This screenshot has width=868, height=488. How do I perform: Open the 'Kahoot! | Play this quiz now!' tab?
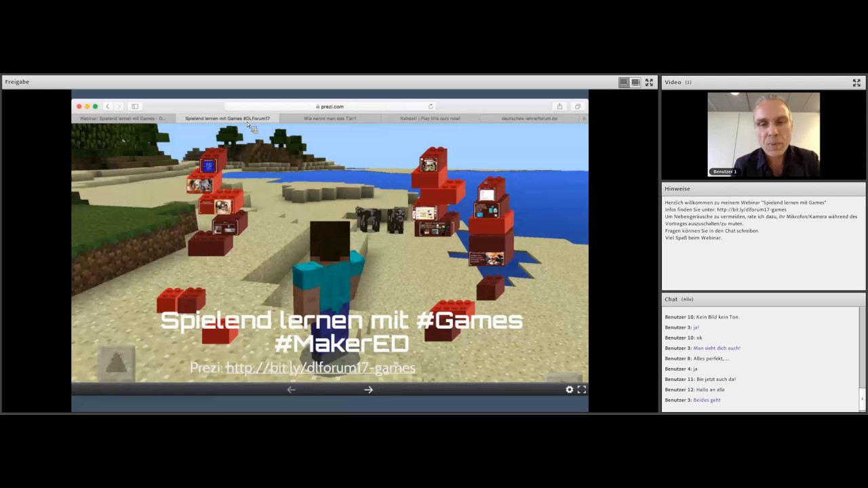430,119
